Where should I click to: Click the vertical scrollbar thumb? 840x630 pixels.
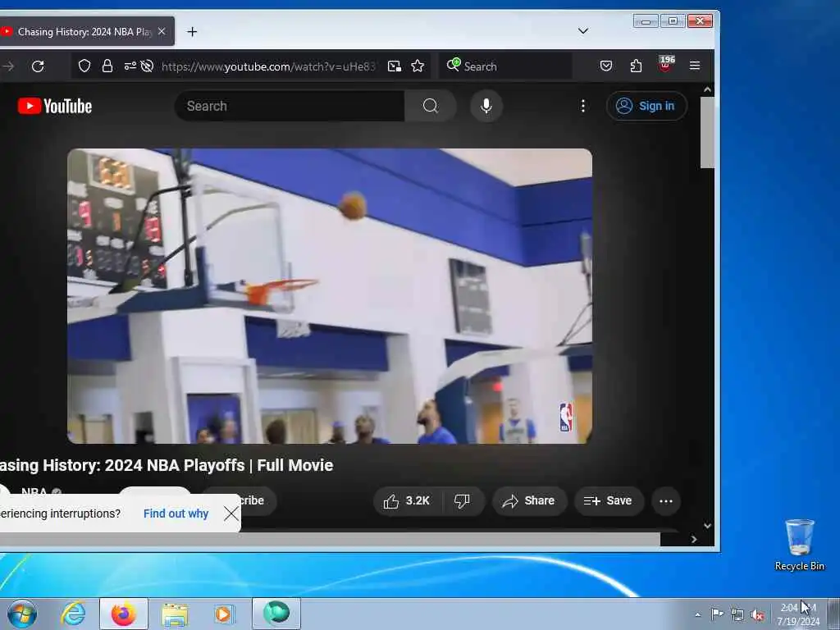[x=707, y=132]
